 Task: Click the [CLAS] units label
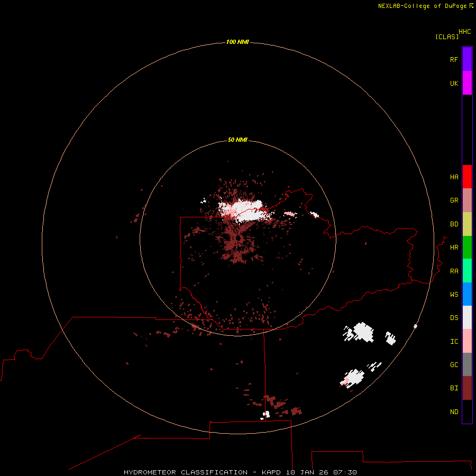coord(447,36)
